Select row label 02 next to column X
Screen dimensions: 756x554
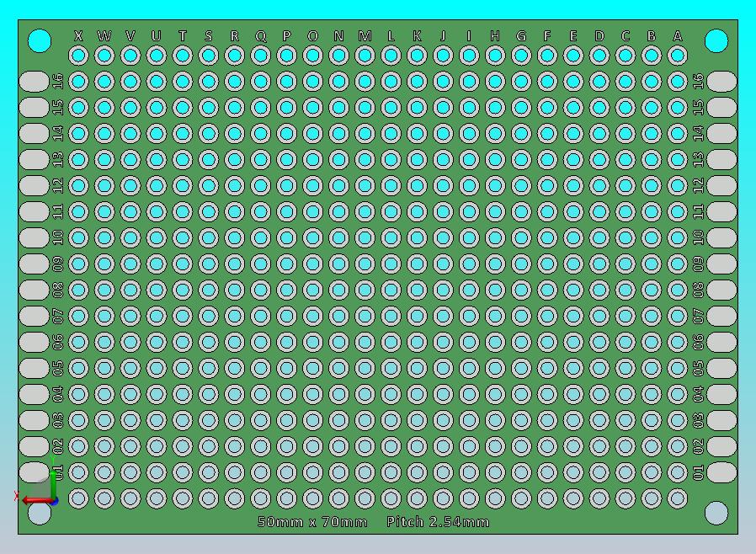[x=58, y=446]
